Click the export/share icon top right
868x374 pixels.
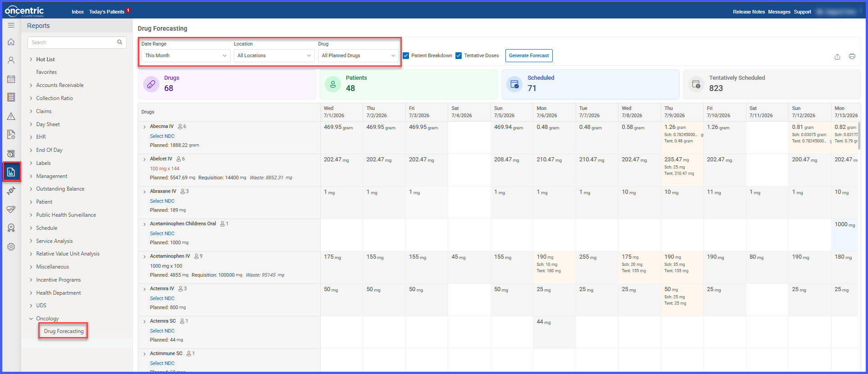point(837,56)
